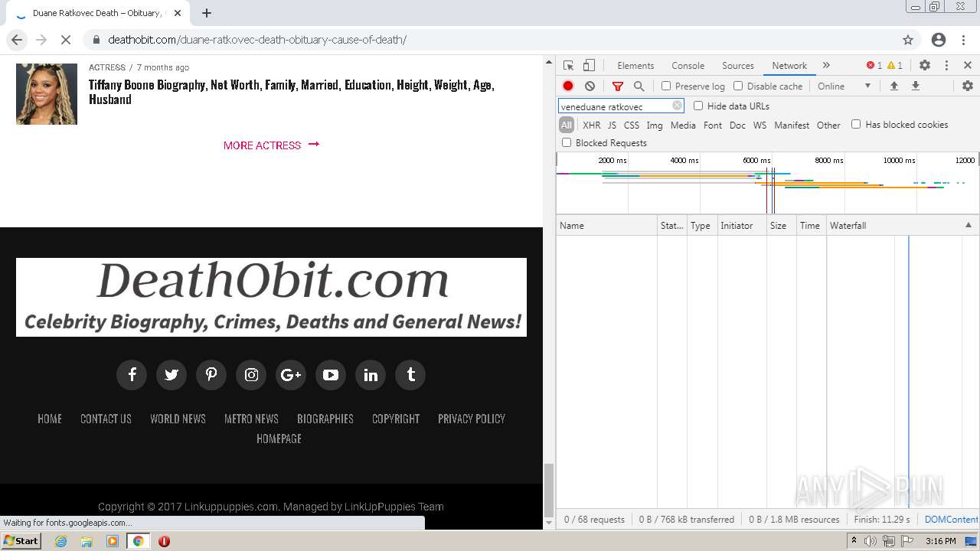Select the inspect element tool in DevTools

[568, 66]
